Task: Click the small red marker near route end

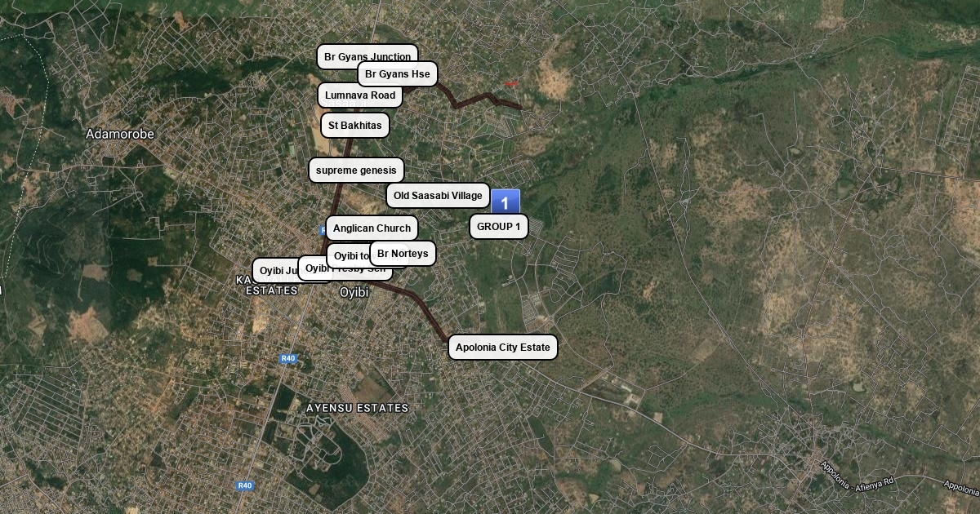Action: click(x=510, y=83)
